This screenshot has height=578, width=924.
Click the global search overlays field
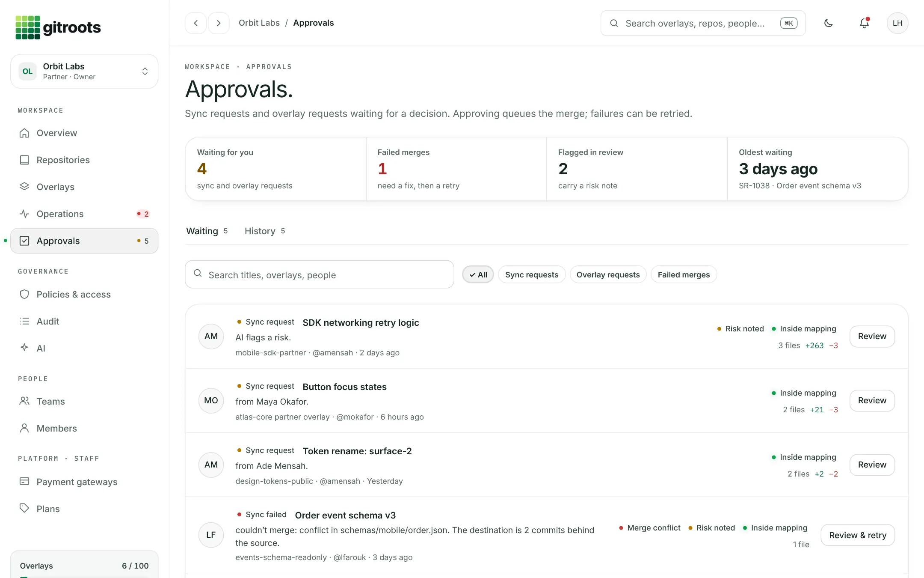703,24
